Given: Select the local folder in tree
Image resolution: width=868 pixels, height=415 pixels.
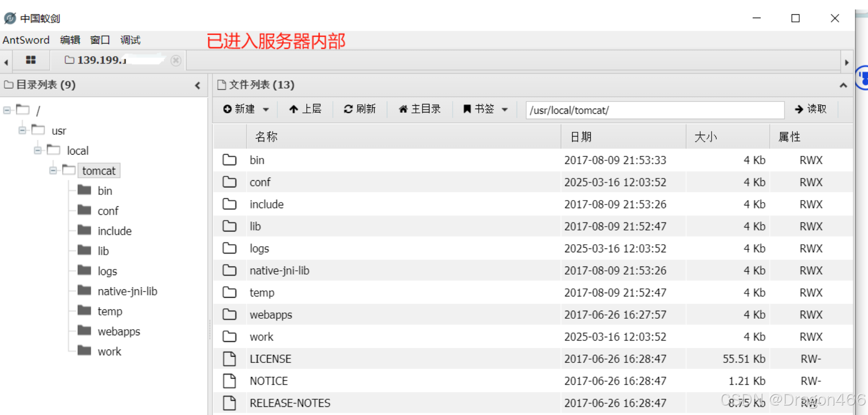Looking at the screenshot, I should click(78, 151).
